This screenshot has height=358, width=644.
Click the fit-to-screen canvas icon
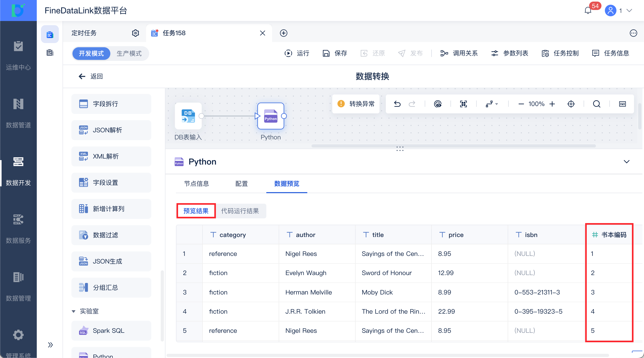click(463, 104)
